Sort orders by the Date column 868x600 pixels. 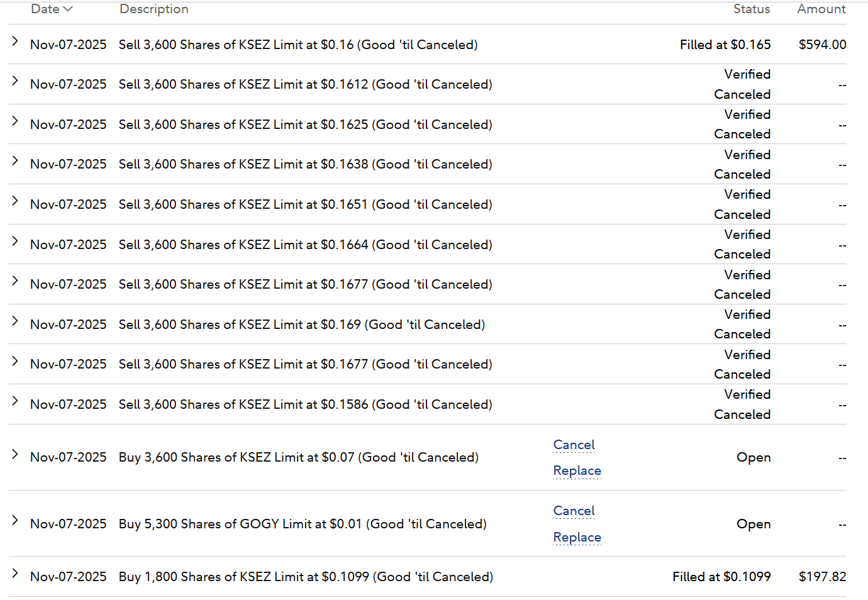52,9
